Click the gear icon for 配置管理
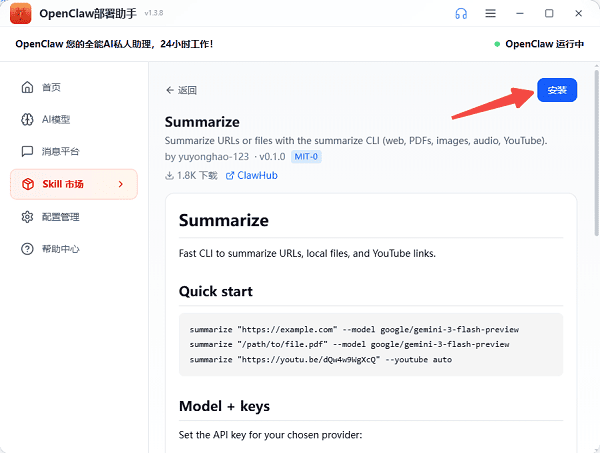 click(x=27, y=217)
